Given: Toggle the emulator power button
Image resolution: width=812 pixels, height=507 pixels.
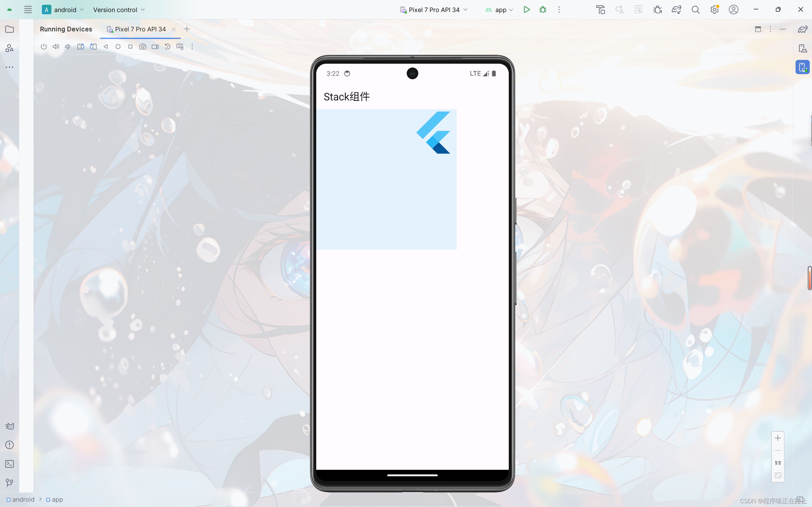Looking at the screenshot, I should click(44, 47).
